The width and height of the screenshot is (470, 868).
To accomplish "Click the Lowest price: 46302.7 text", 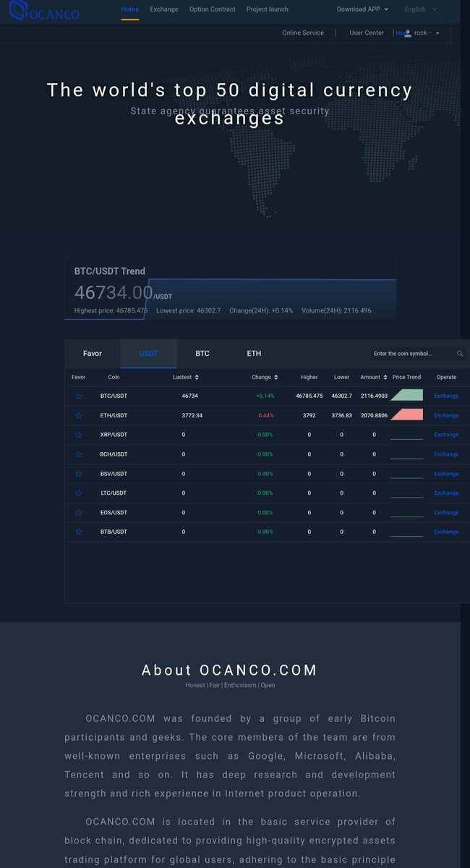I will (x=189, y=310).
